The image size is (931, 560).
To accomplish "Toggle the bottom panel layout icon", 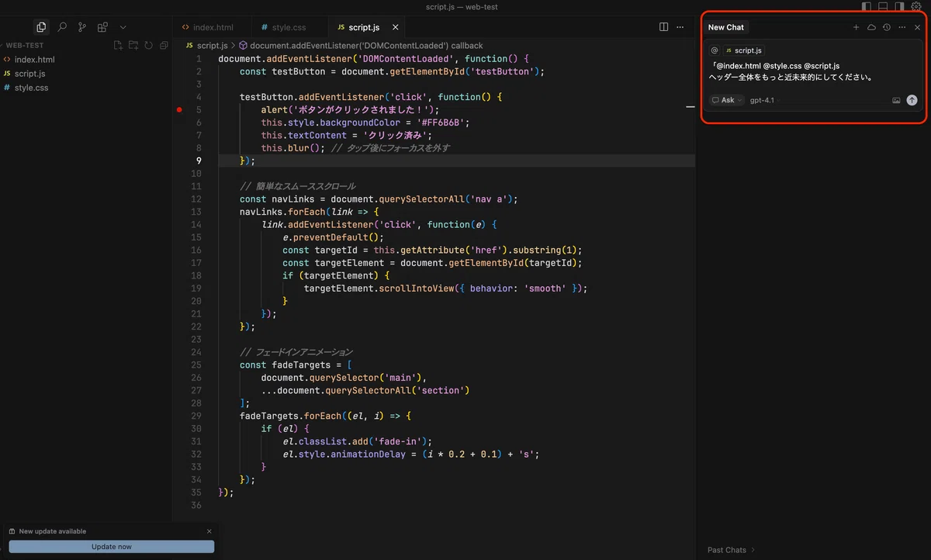I will [883, 6].
